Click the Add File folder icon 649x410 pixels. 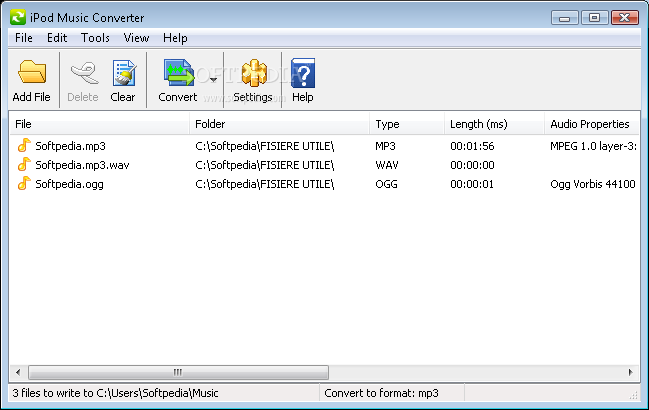coord(32,72)
